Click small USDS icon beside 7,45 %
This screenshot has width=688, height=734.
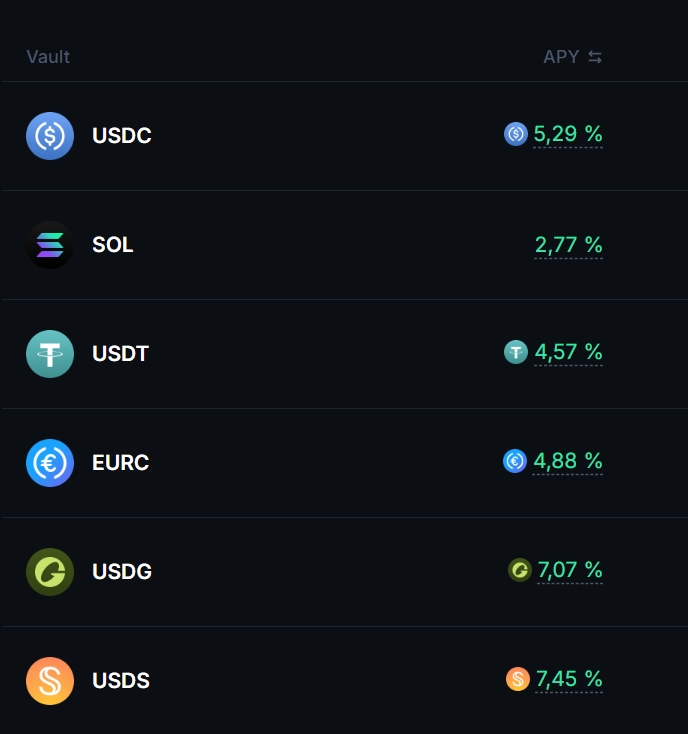pos(518,680)
